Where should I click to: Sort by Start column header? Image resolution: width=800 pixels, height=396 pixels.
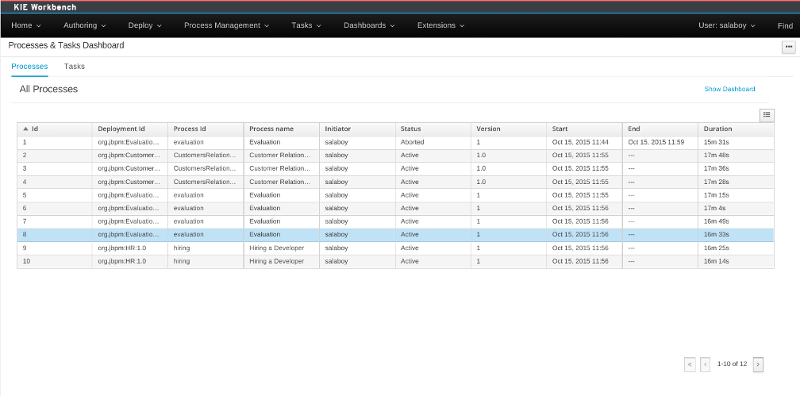[x=560, y=129]
